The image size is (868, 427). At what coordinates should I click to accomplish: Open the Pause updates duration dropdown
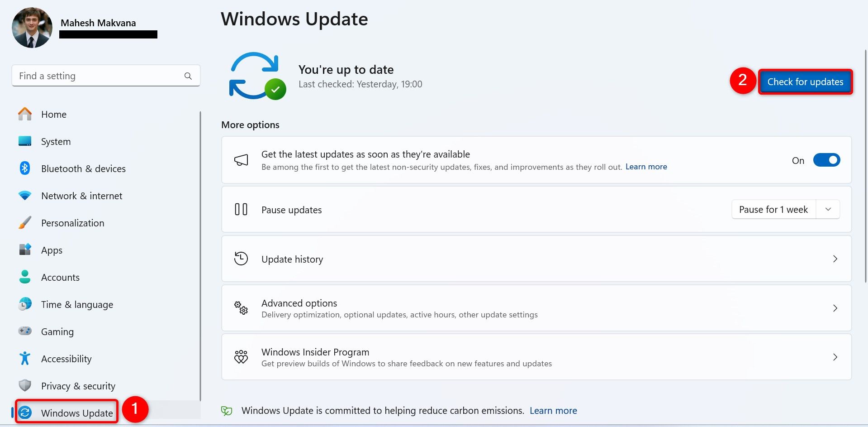pos(828,209)
